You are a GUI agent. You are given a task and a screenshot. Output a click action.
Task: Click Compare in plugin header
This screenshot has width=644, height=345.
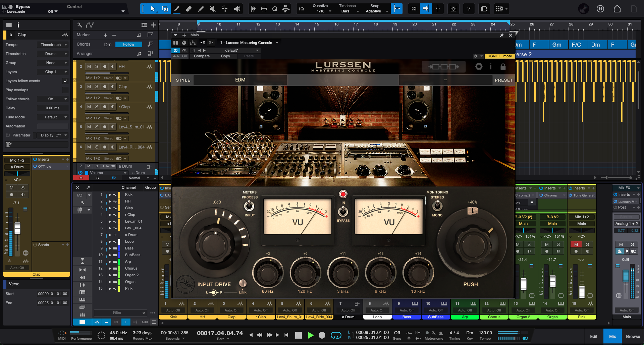pyautogui.click(x=202, y=56)
